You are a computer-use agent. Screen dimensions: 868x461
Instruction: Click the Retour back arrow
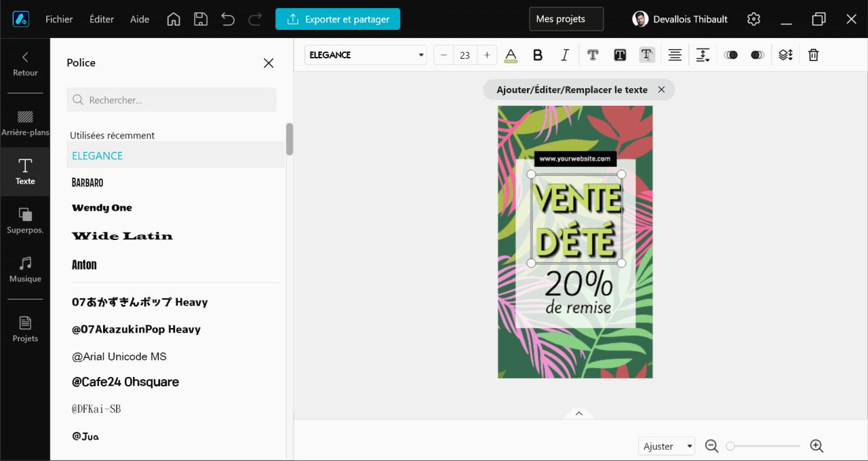(x=25, y=64)
